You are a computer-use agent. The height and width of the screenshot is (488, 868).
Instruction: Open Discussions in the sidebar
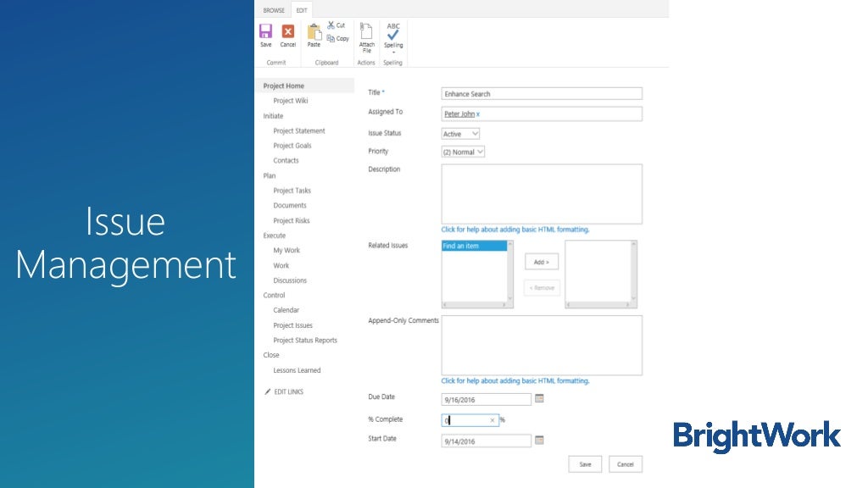tap(290, 280)
